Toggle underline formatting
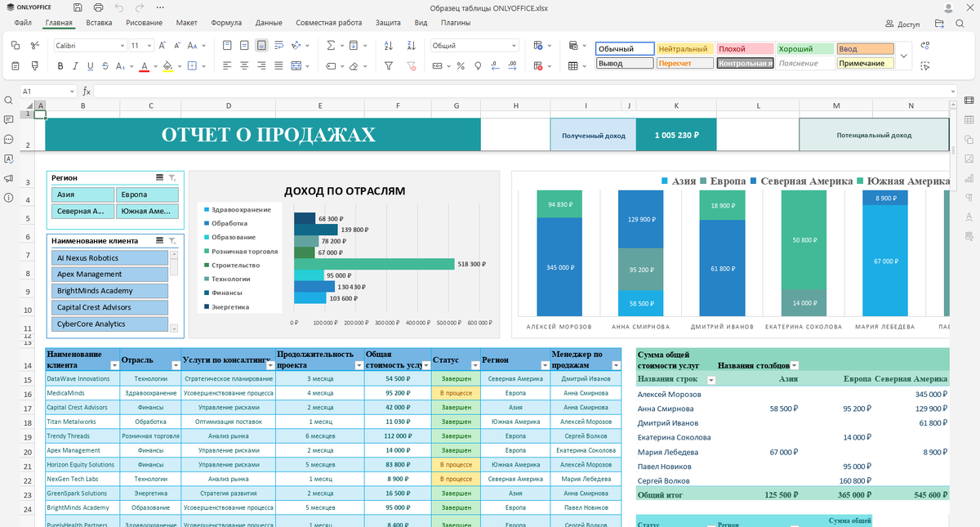The height and width of the screenshot is (527, 980). pos(90,65)
